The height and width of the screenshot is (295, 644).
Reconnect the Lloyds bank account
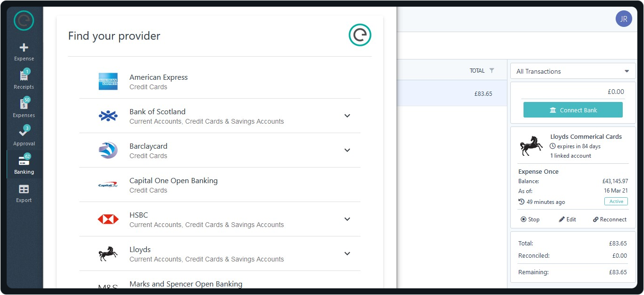click(610, 219)
